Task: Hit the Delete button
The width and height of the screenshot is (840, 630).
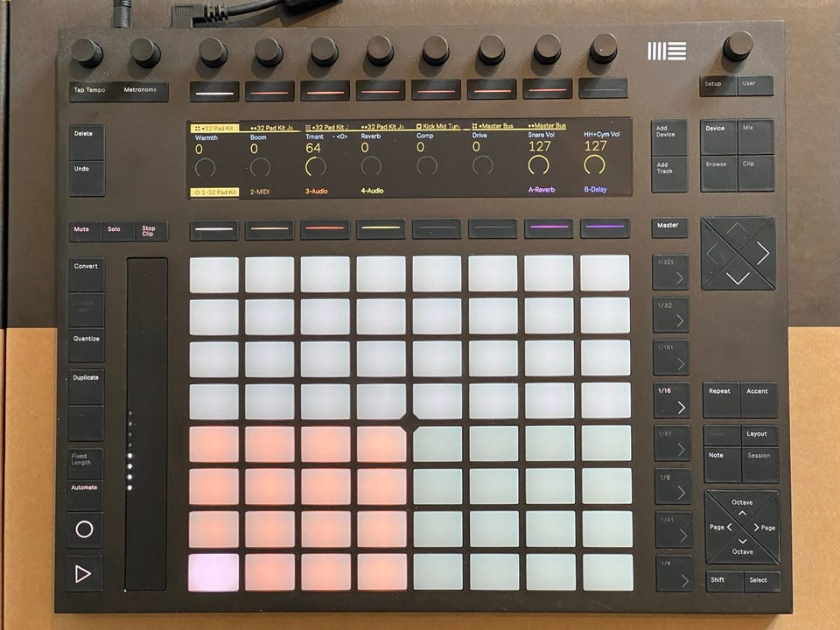Action: pos(87,143)
